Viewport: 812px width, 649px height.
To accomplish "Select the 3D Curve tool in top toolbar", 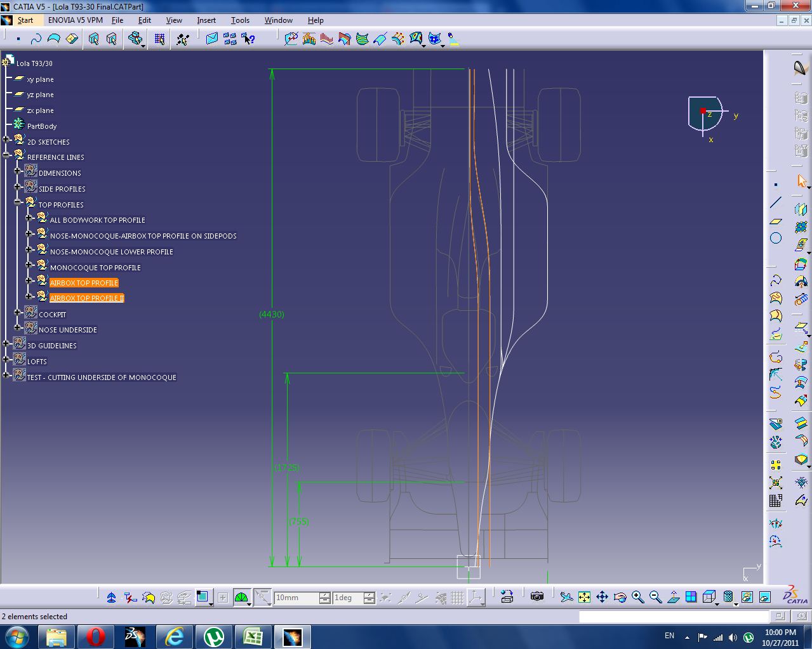I will tap(36, 39).
